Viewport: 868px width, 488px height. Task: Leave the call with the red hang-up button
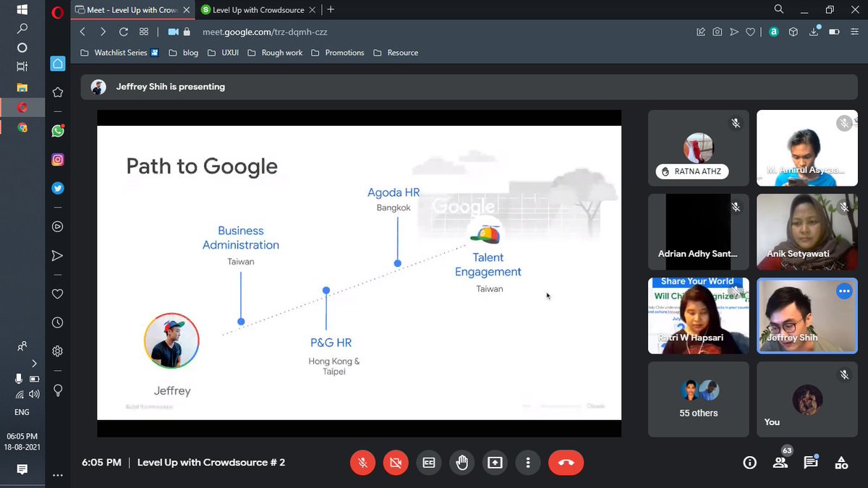(566, 463)
